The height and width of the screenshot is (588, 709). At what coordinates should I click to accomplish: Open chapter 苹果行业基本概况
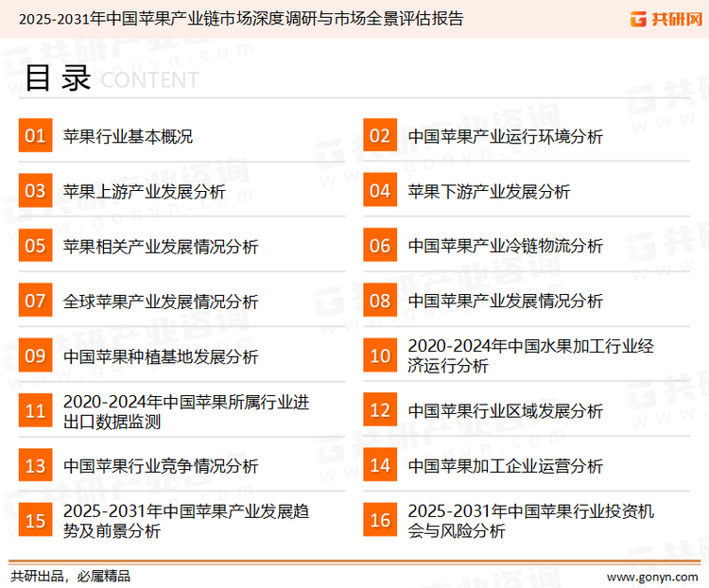pos(128,136)
